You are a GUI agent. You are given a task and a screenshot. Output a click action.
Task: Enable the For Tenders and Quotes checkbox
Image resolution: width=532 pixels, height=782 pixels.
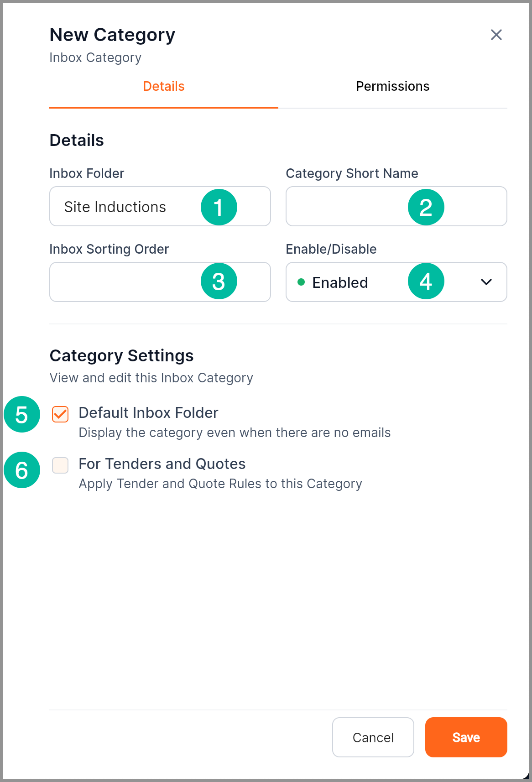click(60, 465)
